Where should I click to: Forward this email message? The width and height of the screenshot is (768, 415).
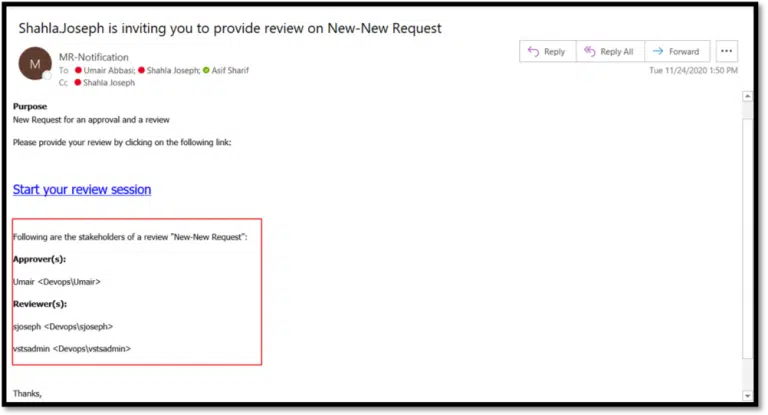[x=677, y=51]
